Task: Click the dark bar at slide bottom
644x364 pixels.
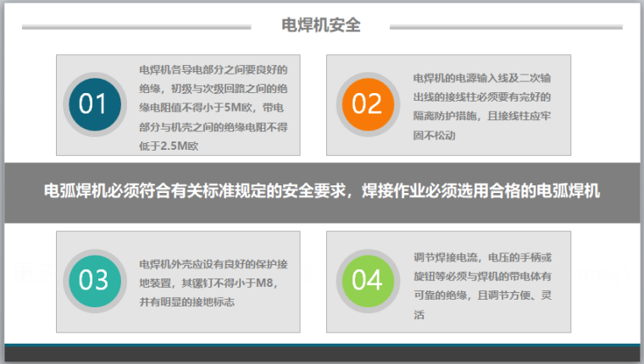Action: (x=322, y=356)
